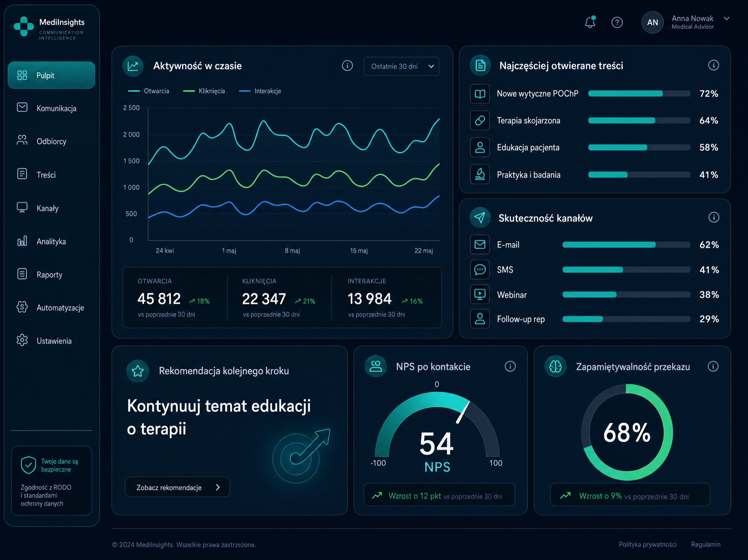Toggle the Kliknięcia series in legend
This screenshot has width=748, height=560.
coord(204,91)
